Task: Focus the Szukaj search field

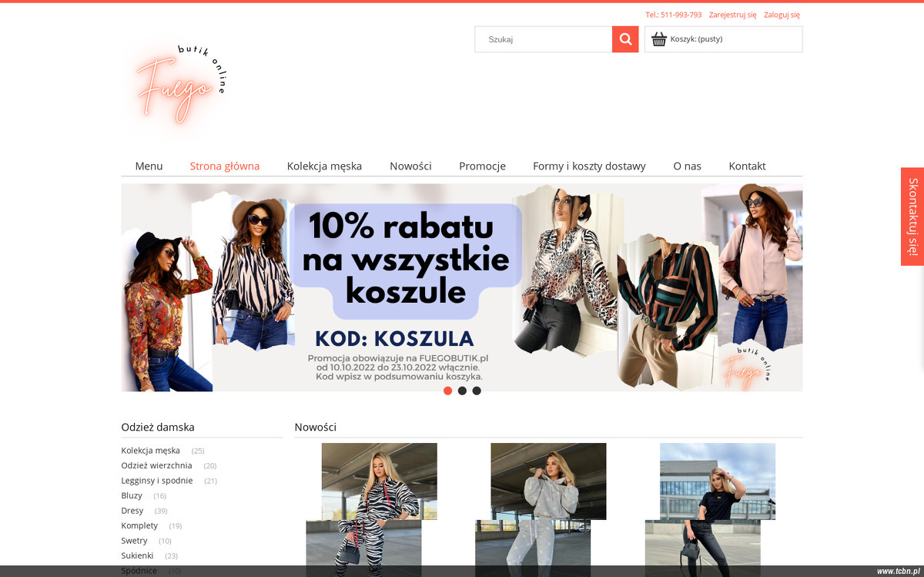Action: pyautogui.click(x=544, y=39)
